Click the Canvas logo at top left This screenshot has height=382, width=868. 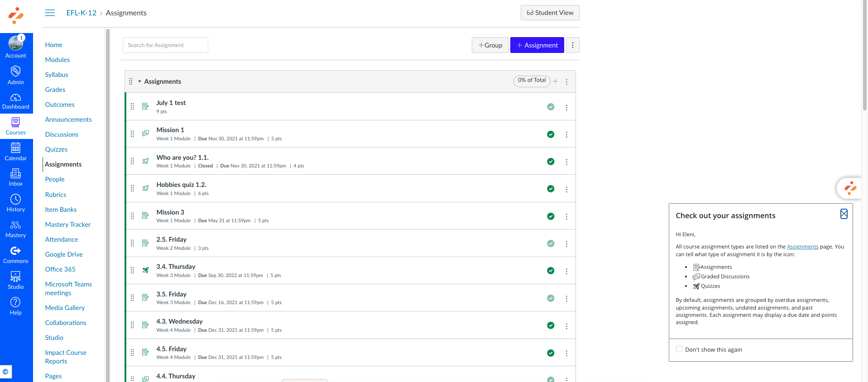pyautogui.click(x=16, y=15)
